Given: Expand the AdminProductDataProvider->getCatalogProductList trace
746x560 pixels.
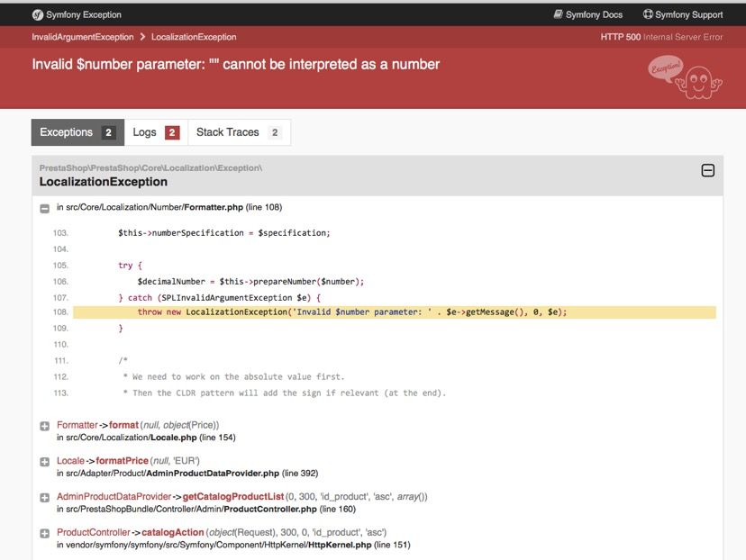Looking at the screenshot, I should pos(45,497).
